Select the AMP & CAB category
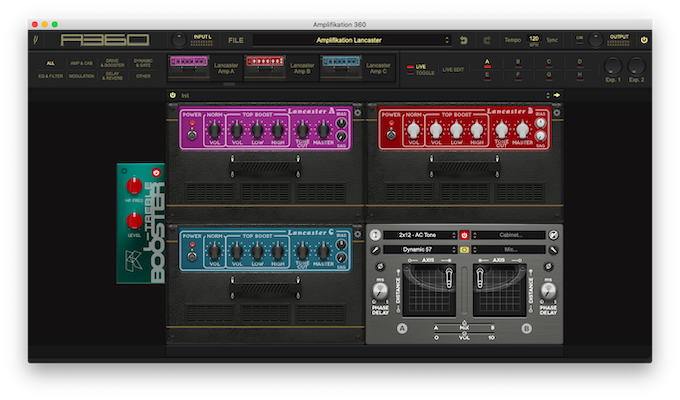680x400 pixels. (81, 63)
